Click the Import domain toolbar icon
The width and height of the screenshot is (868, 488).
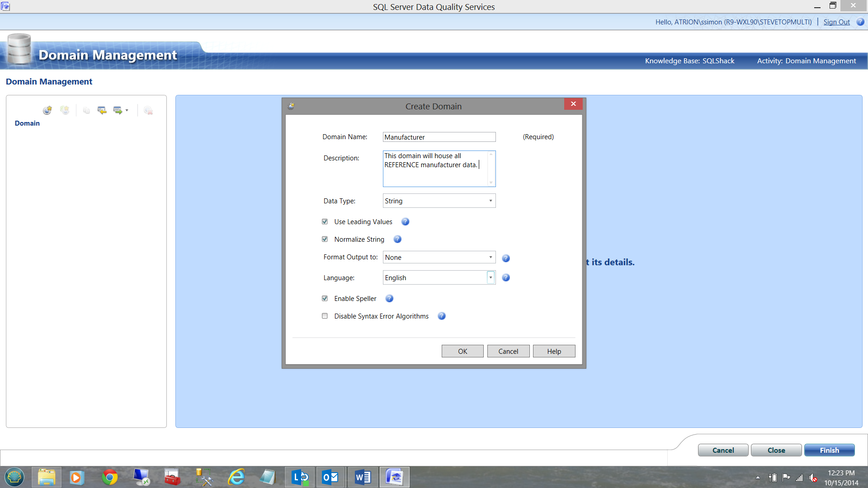click(x=102, y=110)
